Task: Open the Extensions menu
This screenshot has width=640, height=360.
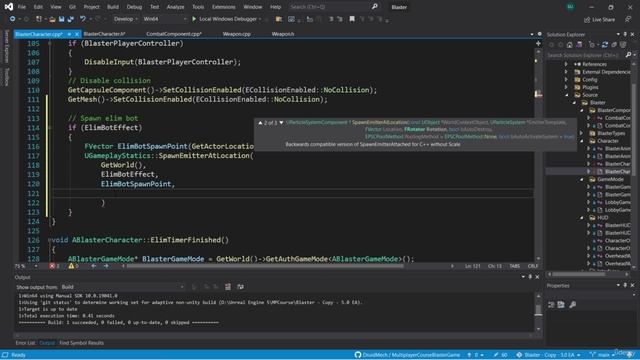Action: (224, 7)
